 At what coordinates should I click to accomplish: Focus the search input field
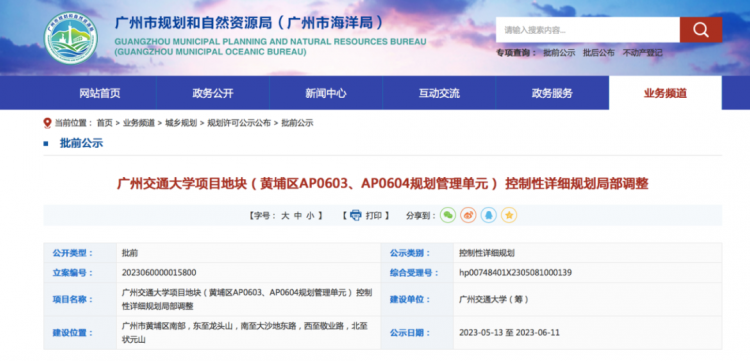[588, 30]
